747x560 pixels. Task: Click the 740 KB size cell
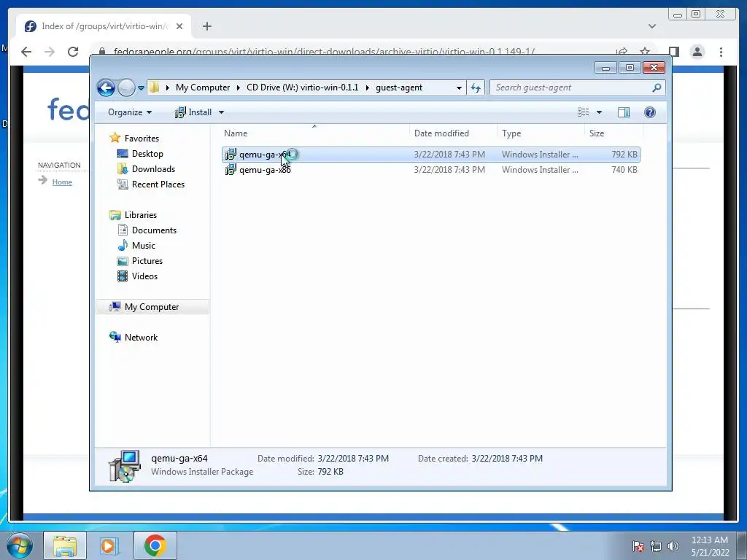click(624, 170)
